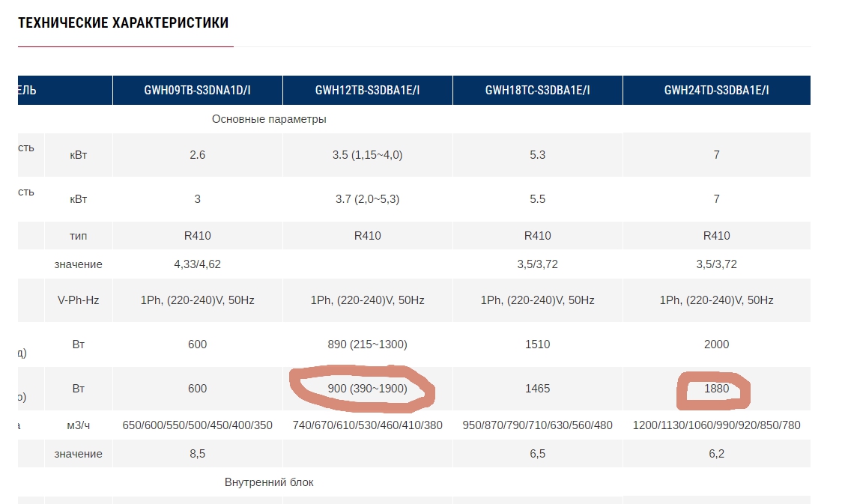Click 3,5/3,72 in GWH24TD column
Screen dimensions: 848x504
pos(717,264)
